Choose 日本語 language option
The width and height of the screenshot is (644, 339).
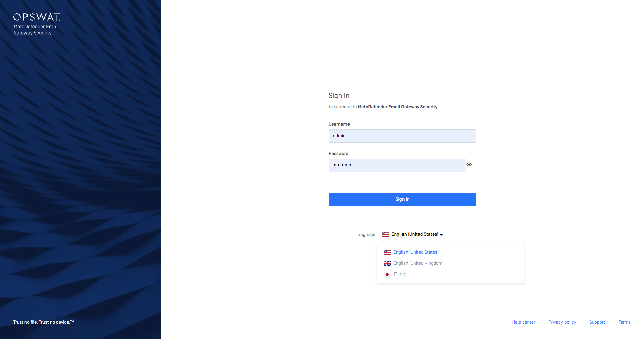click(400, 274)
